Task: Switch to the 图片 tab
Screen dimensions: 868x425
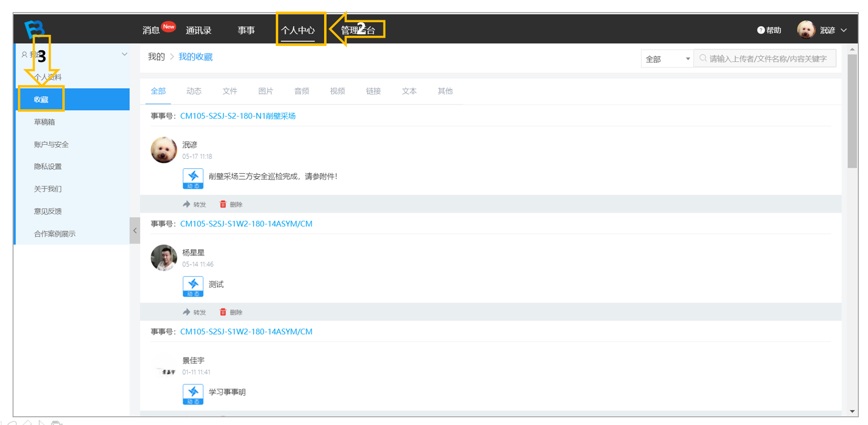Action: [266, 91]
